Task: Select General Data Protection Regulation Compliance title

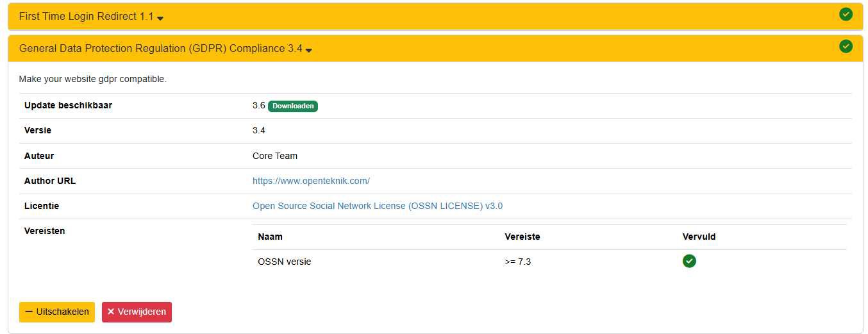Action: tap(160, 49)
